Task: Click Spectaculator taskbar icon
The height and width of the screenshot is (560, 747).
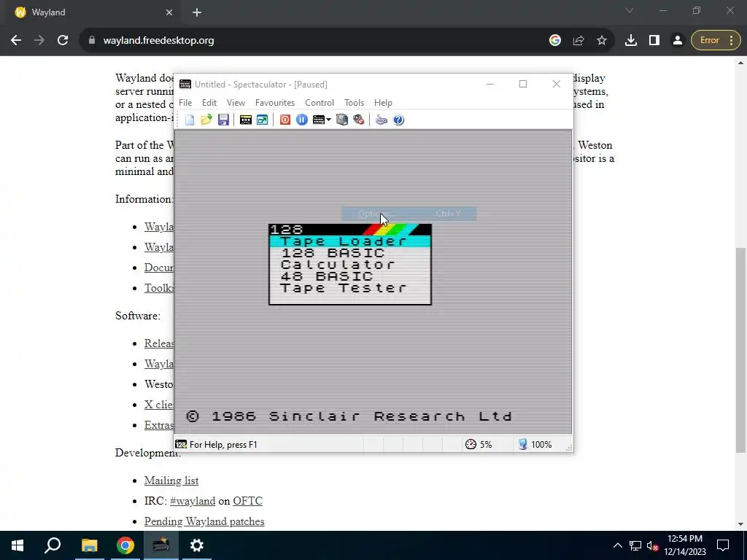Action: [x=161, y=545]
